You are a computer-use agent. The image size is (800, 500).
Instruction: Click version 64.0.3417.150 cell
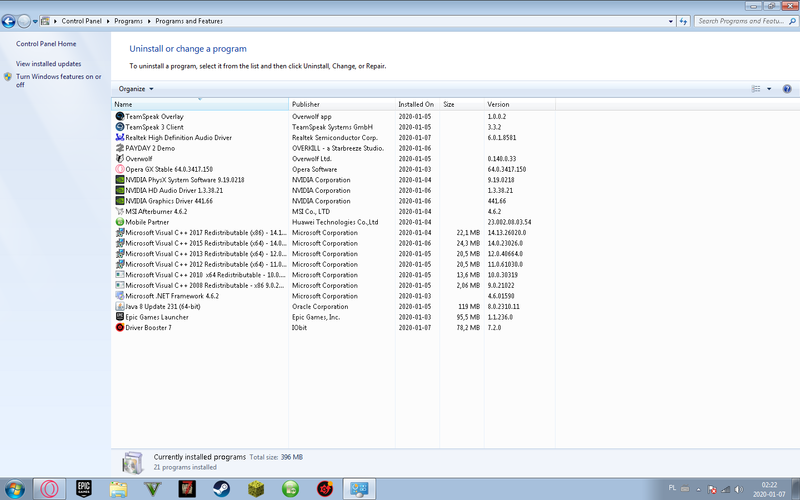[507, 169]
